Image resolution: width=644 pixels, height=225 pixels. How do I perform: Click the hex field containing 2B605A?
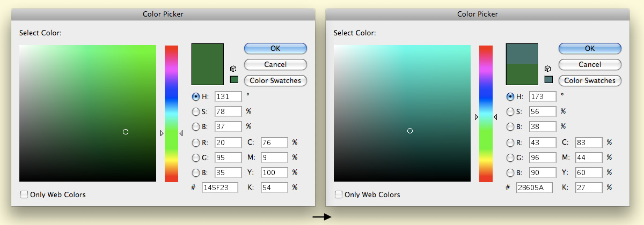point(535,187)
